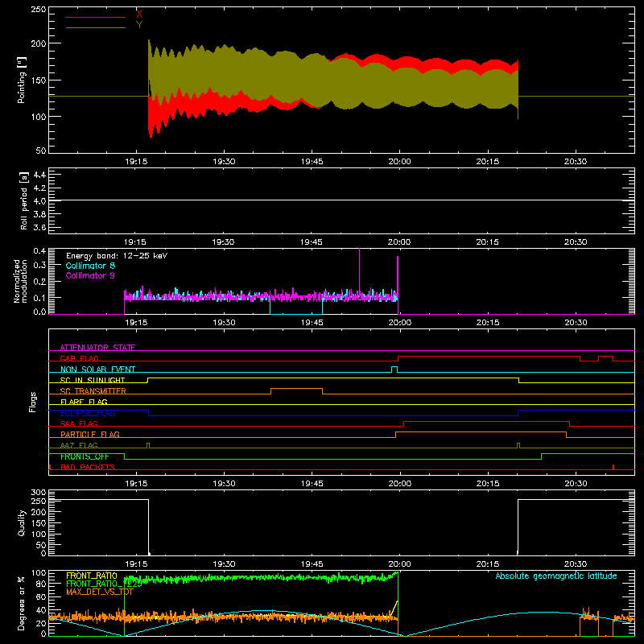The width and height of the screenshot is (644, 644).
Task: Select the NON_SOLAR_EVENT flag label
Action: [97, 369]
